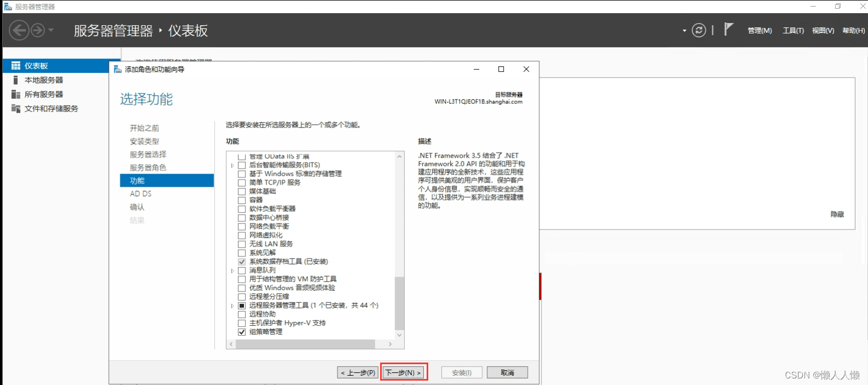Expand 远程服务器管理工具 tree node

click(232, 306)
